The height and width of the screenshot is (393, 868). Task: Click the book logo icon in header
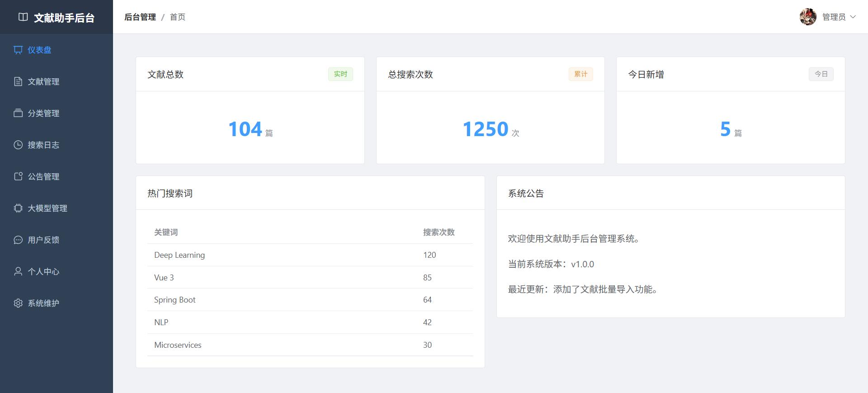click(x=23, y=17)
